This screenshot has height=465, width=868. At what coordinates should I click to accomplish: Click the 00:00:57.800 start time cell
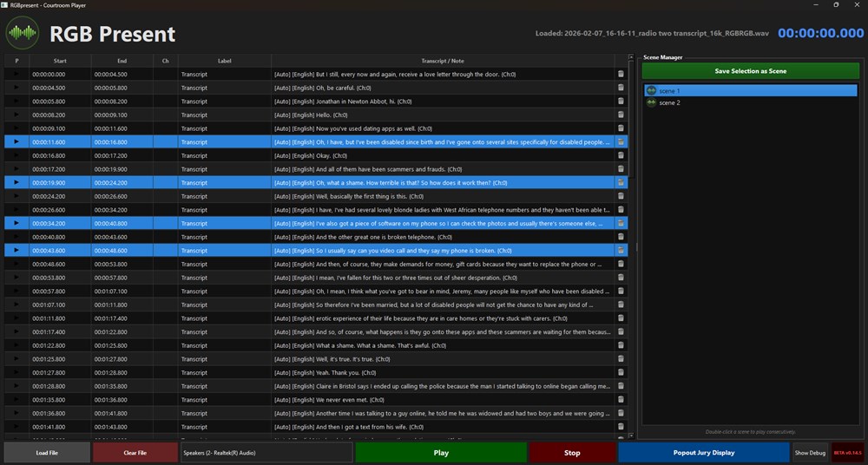pyautogui.click(x=61, y=291)
